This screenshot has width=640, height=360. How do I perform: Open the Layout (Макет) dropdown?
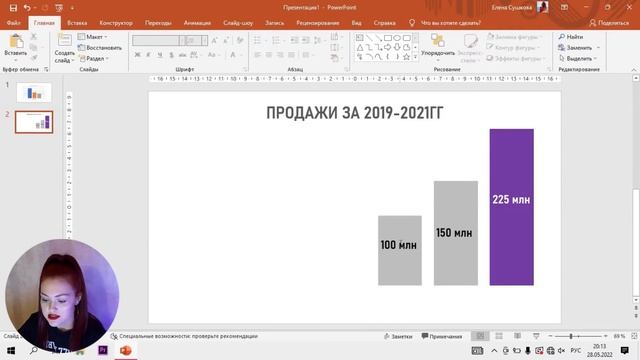93,37
